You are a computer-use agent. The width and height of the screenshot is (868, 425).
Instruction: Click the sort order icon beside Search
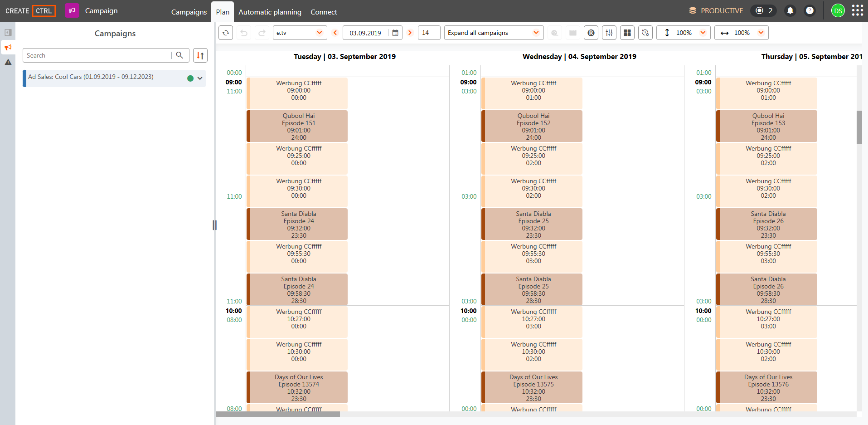click(200, 55)
